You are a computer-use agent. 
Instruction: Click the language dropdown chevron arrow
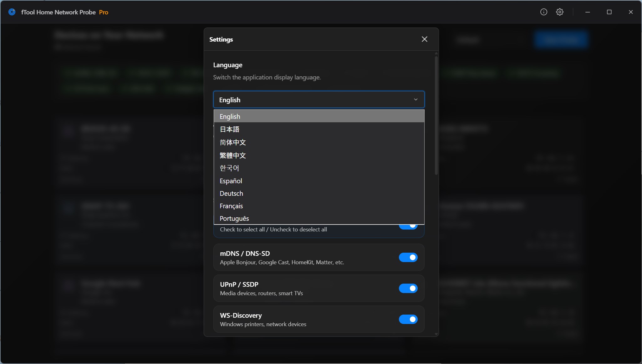pos(416,99)
